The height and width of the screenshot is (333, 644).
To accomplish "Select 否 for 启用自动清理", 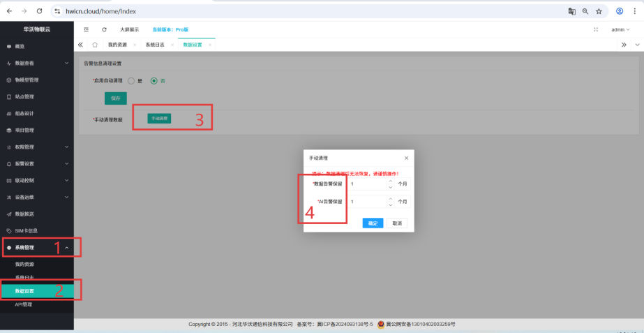I will [154, 80].
